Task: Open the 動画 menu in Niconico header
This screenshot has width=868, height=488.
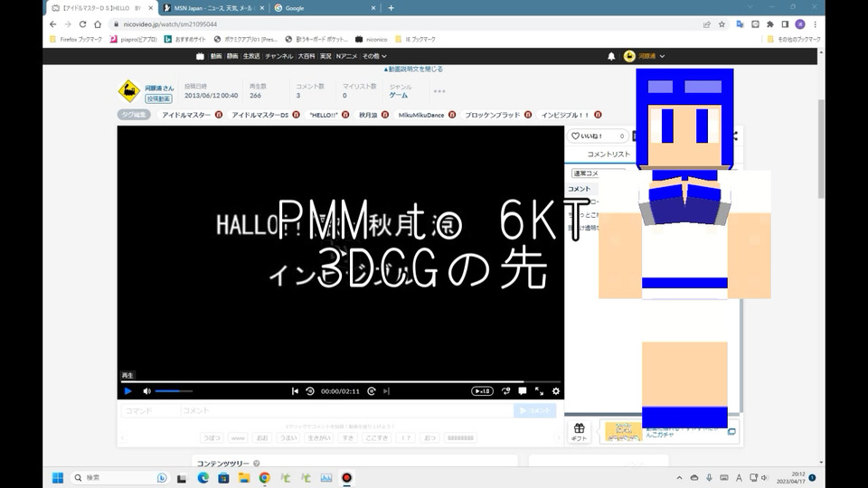Action: [216, 56]
